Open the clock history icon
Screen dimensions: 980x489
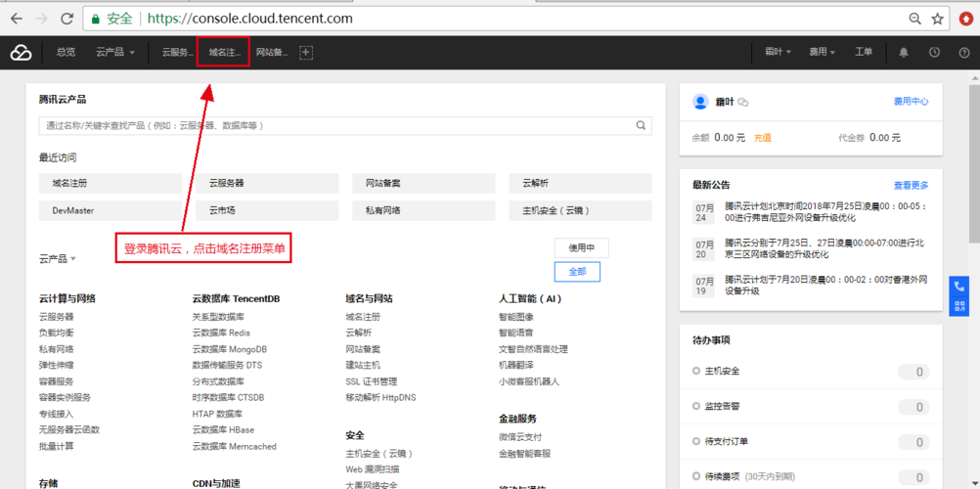[934, 53]
